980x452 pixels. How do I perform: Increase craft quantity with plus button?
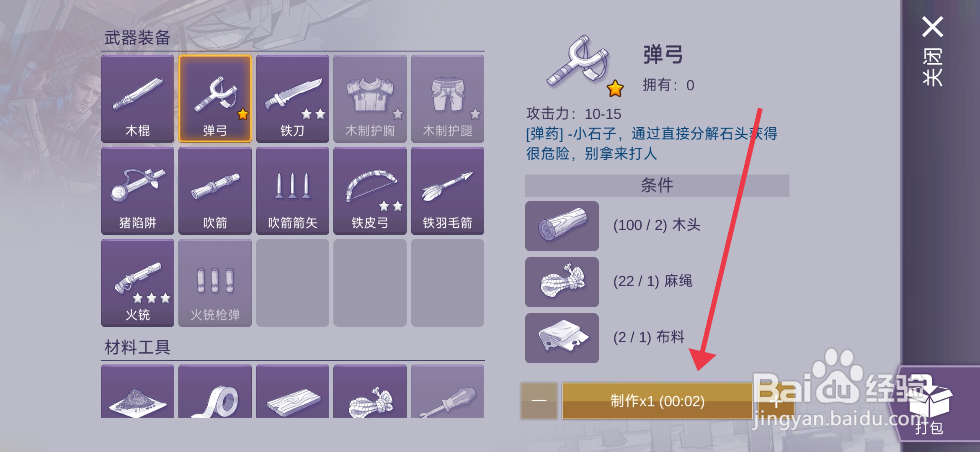tap(776, 401)
